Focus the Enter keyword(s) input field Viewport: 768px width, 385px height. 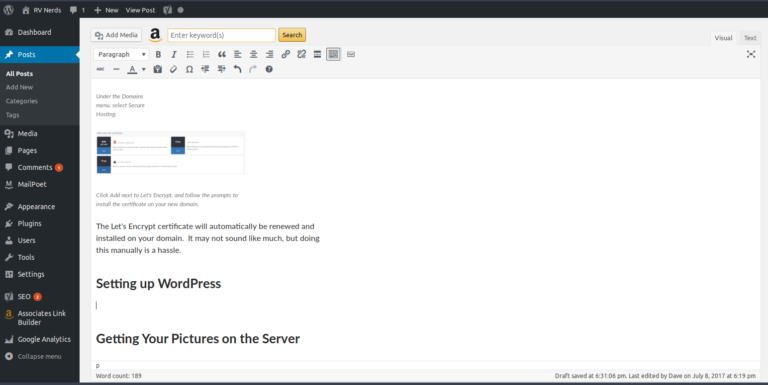click(x=221, y=35)
